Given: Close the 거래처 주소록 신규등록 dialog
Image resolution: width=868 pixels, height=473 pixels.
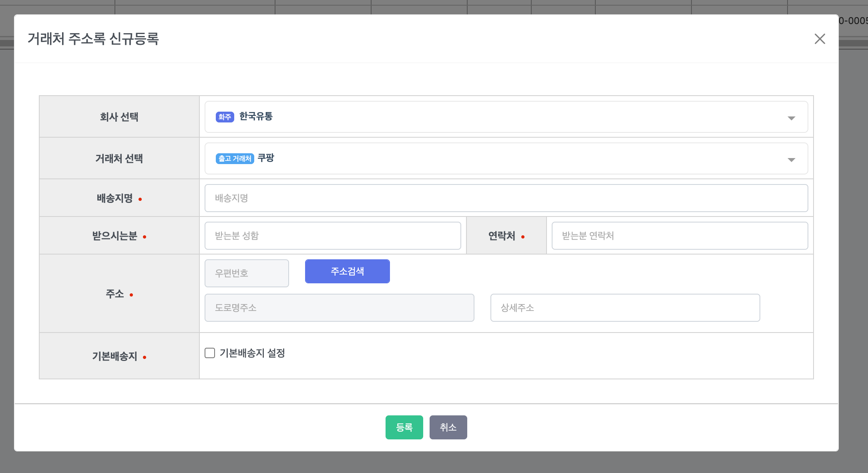Looking at the screenshot, I should [x=820, y=39].
